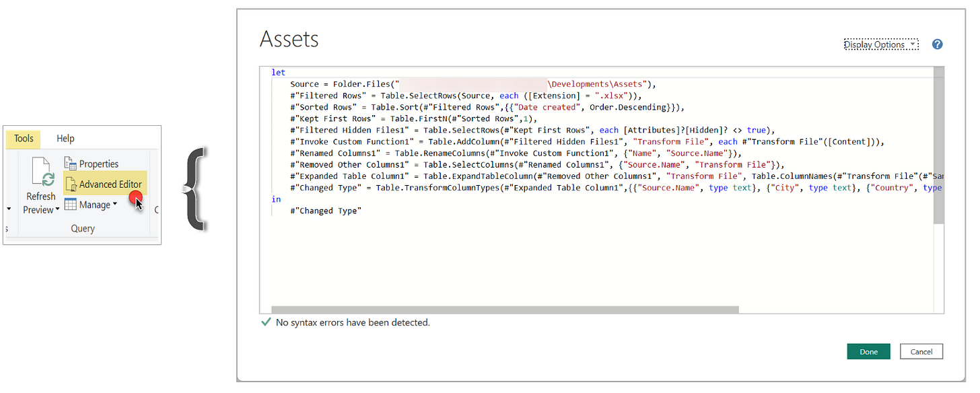Click the 'in' keyword in the editor
Image resolution: width=980 pixels, height=393 pixels.
276,199
